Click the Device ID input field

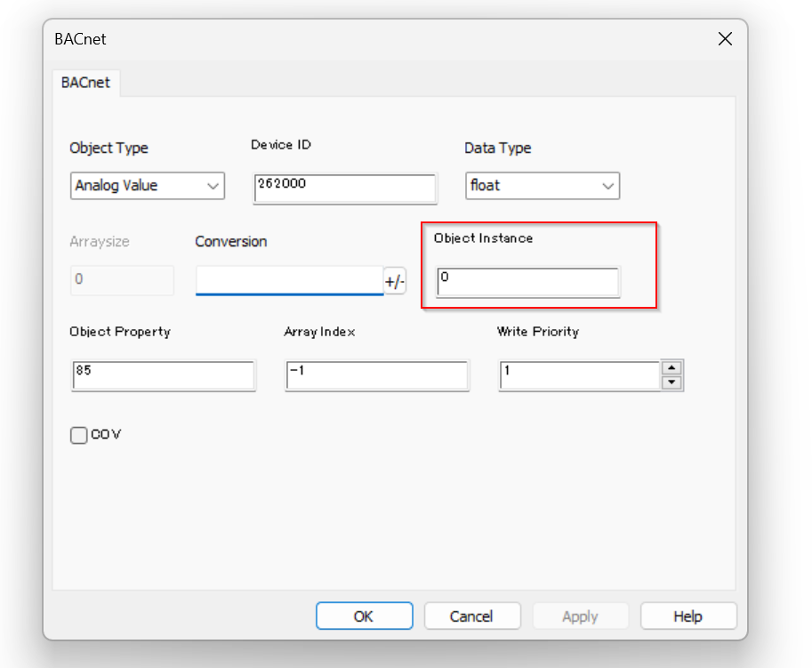pyautogui.click(x=345, y=189)
